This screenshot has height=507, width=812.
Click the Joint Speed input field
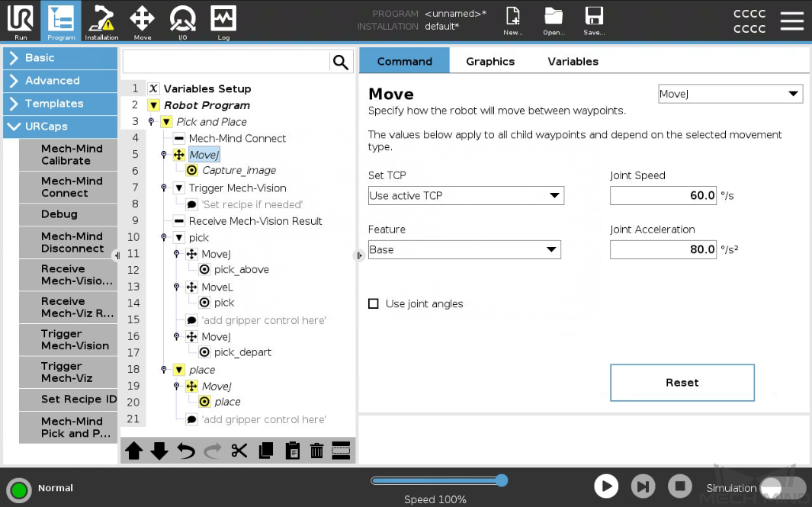(x=663, y=195)
